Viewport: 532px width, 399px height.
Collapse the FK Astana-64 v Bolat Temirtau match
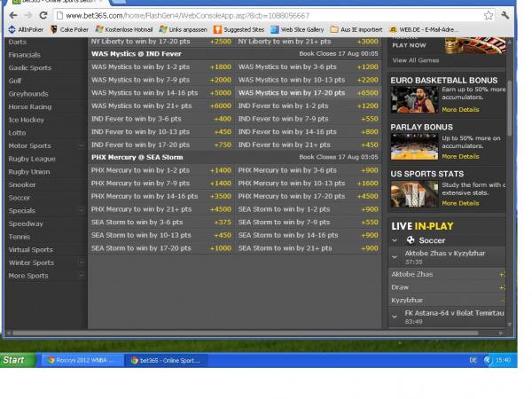click(x=395, y=317)
